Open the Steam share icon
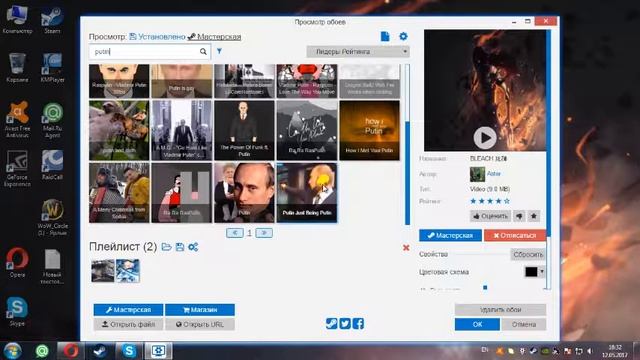The image size is (640, 360). click(x=331, y=324)
